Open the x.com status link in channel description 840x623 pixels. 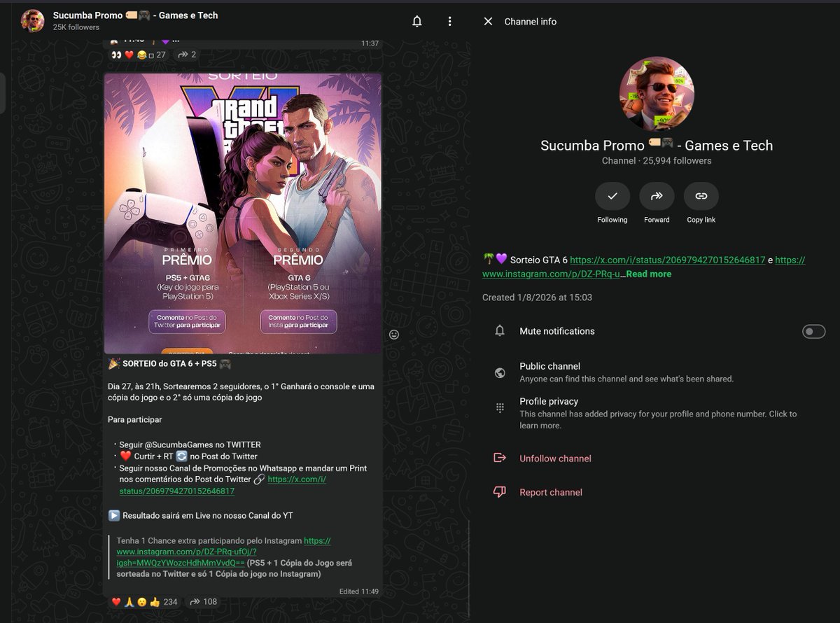[x=668, y=260]
